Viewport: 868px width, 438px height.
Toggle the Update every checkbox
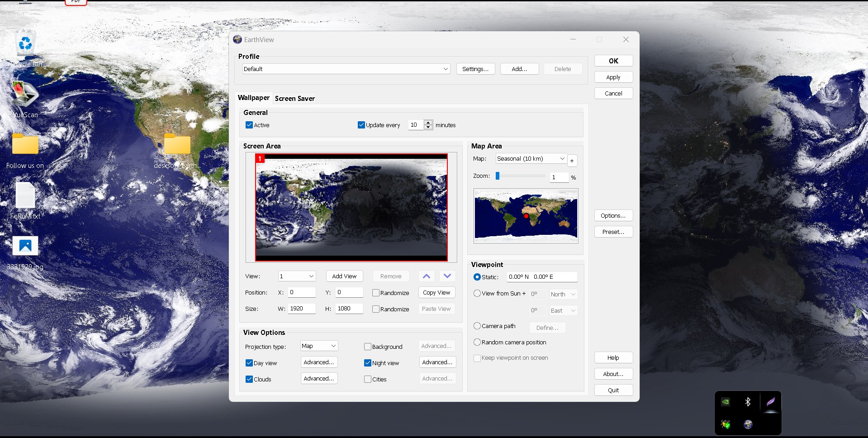pos(361,125)
